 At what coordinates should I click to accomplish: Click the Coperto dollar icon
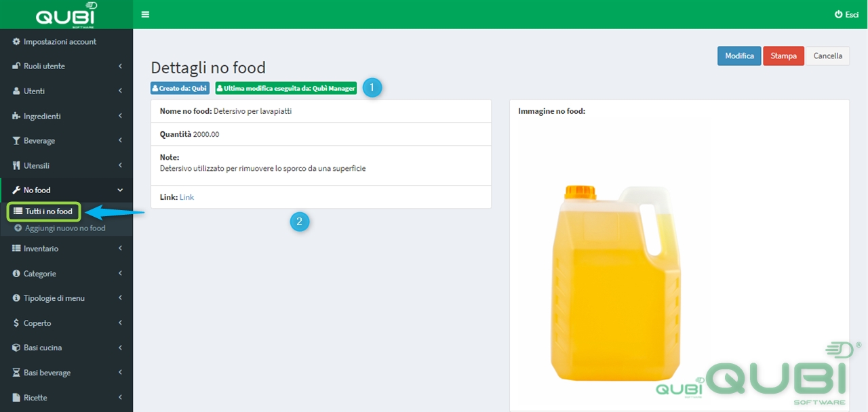[x=16, y=323]
